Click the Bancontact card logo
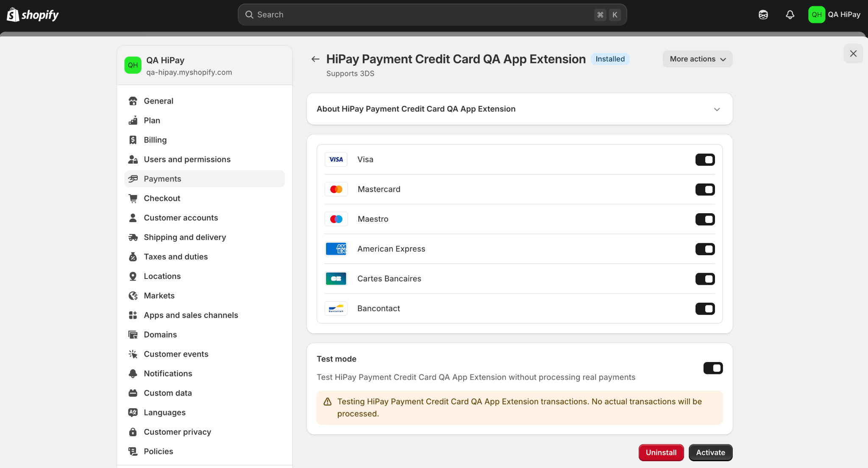Viewport: 868px width, 468px height. click(336, 309)
